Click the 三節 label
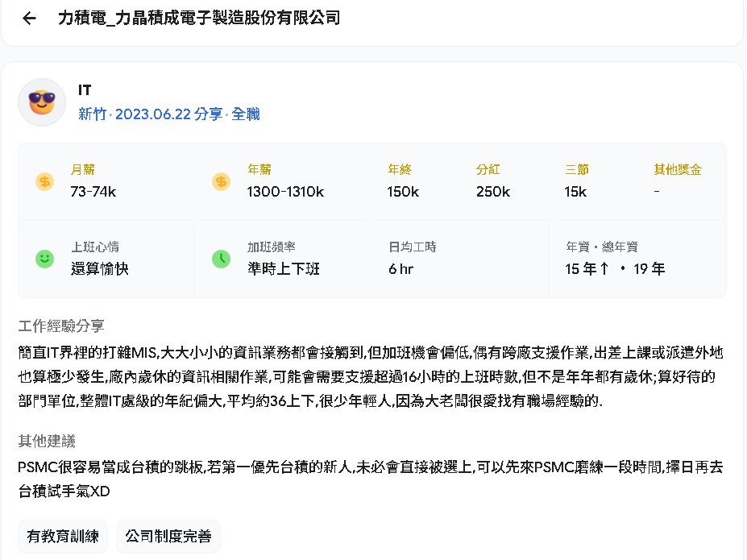This screenshot has width=747, height=560. tap(577, 169)
